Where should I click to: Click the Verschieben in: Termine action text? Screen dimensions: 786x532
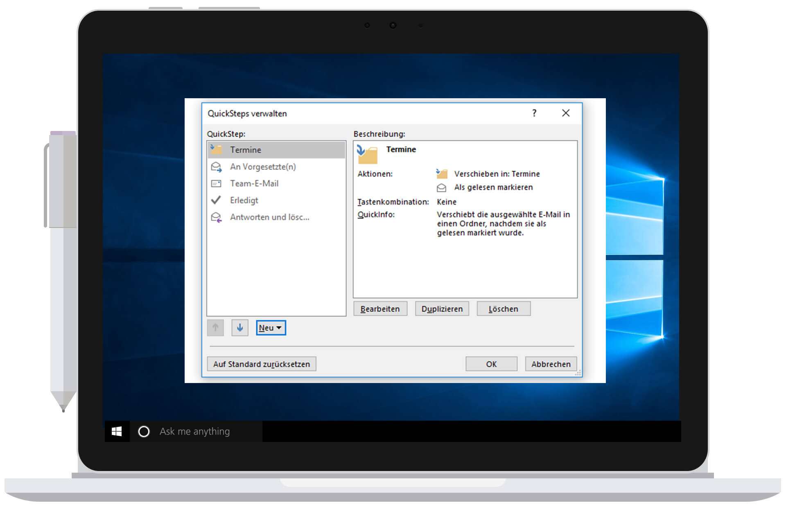pyautogui.click(x=497, y=174)
